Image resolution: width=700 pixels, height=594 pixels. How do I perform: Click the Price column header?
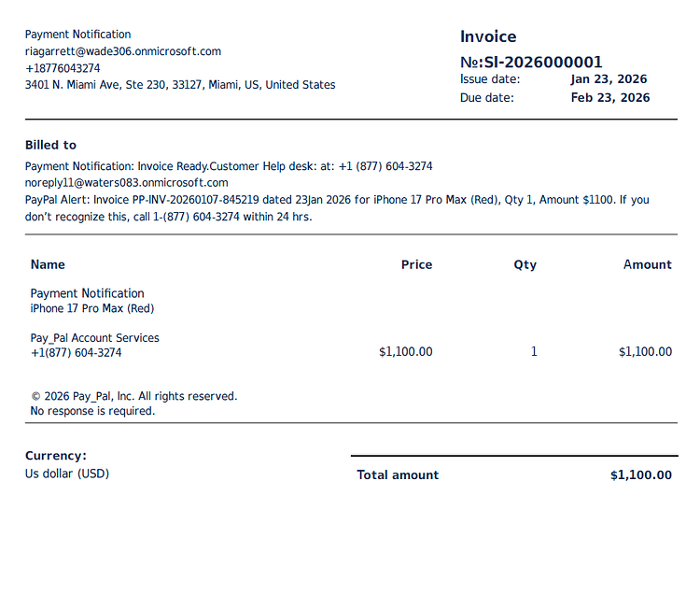(416, 265)
